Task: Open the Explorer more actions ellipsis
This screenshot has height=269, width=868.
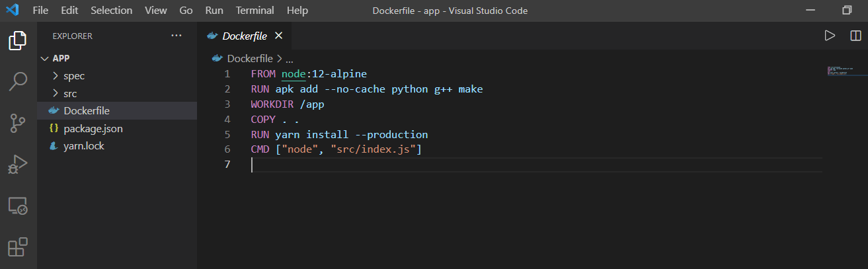Action: [x=176, y=36]
